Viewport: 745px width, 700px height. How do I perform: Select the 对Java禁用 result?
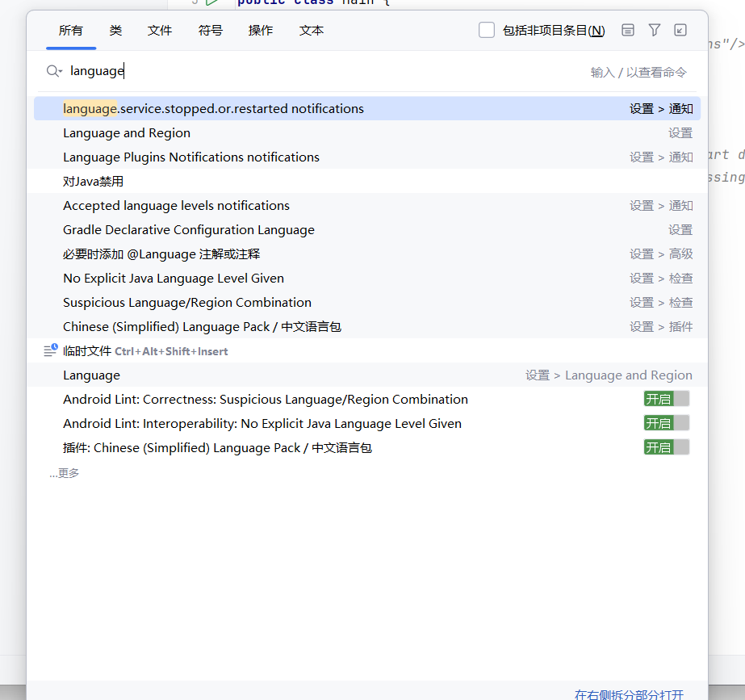[91, 181]
